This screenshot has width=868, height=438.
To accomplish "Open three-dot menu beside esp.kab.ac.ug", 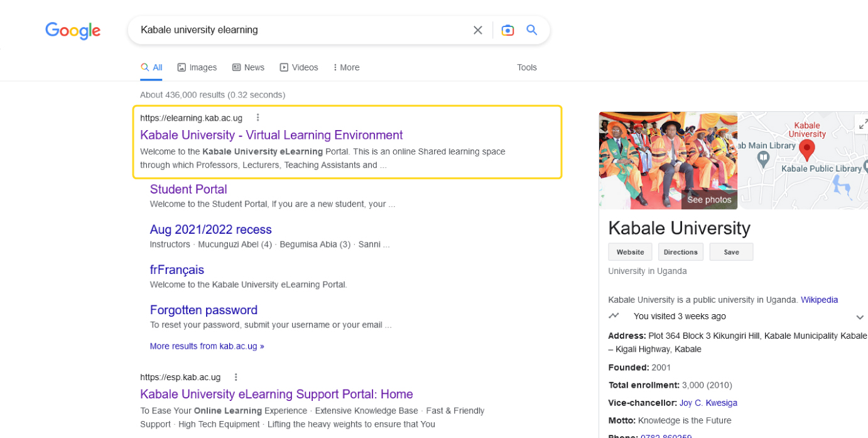I will click(236, 377).
